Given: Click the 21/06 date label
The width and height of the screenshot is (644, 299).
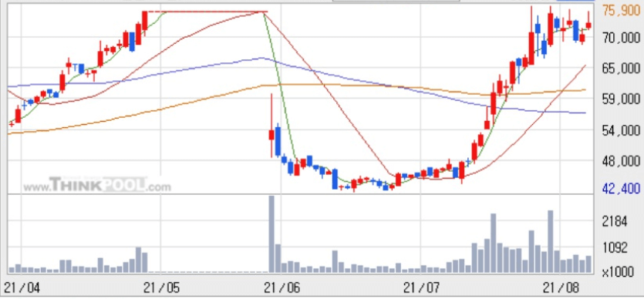Looking at the screenshot, I should (x=282, y=288).
